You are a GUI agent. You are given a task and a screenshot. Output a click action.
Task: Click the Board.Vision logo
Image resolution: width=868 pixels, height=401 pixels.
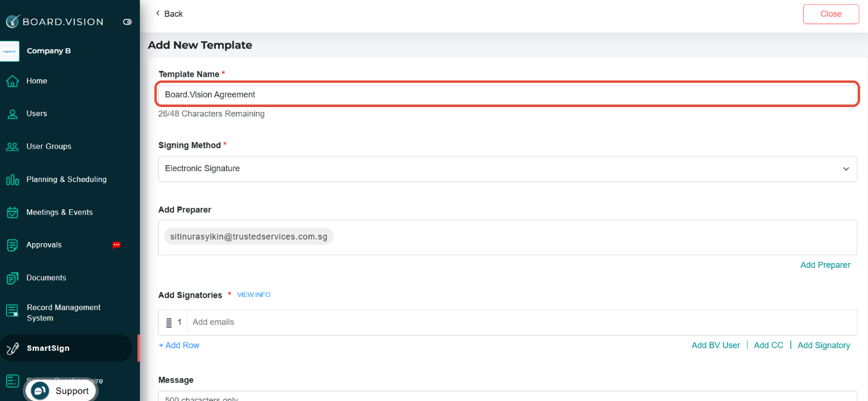click(x=54, y=21)
